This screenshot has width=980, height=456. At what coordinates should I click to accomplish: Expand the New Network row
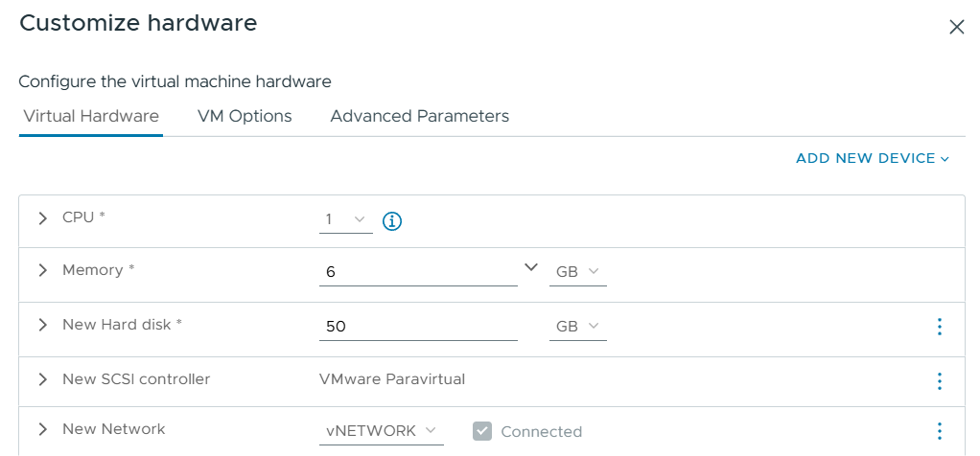pyautogui.click(x=42, y=429)
